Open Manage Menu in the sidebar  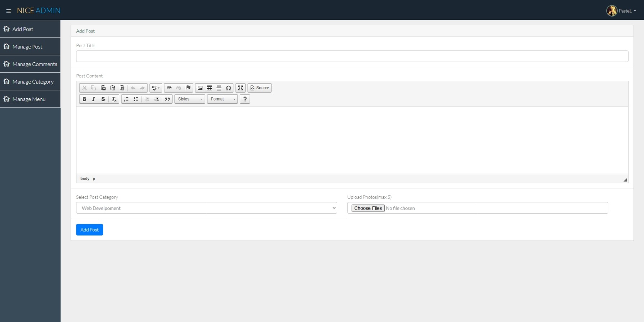coord(30,99)
